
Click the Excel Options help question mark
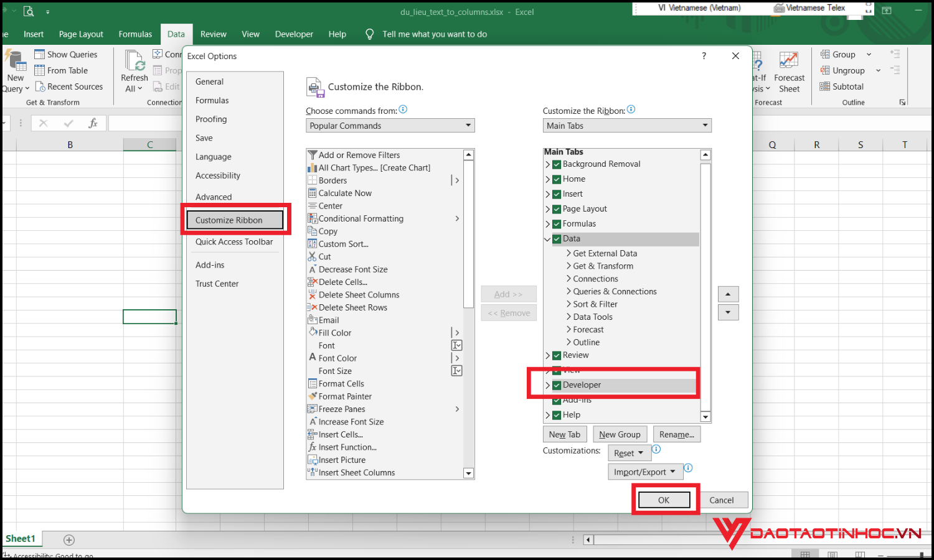point(704,55)
